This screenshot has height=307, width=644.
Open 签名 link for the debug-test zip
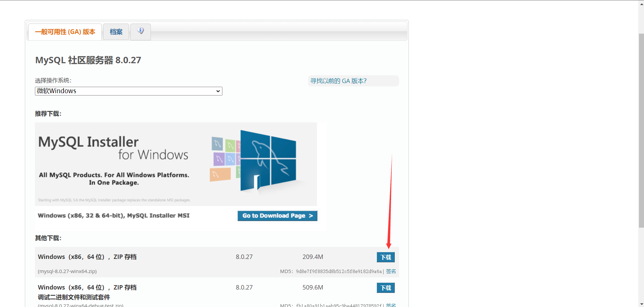(x=391, y=305)
